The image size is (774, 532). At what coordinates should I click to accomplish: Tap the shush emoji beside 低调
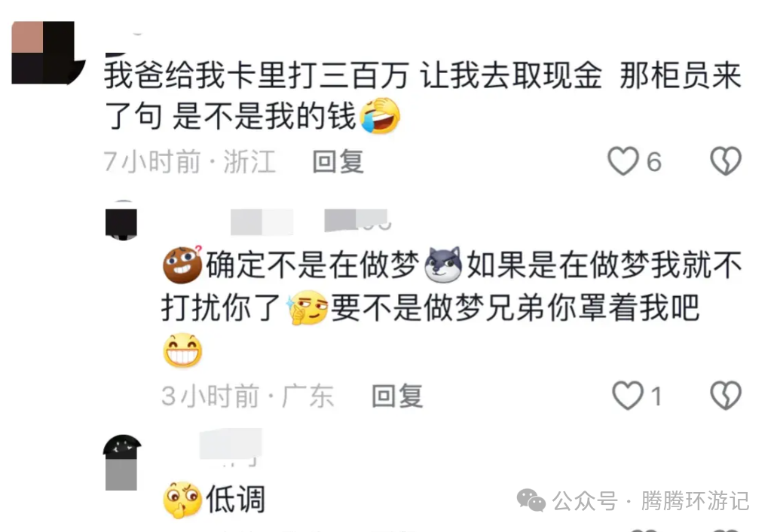pos(182,500)
